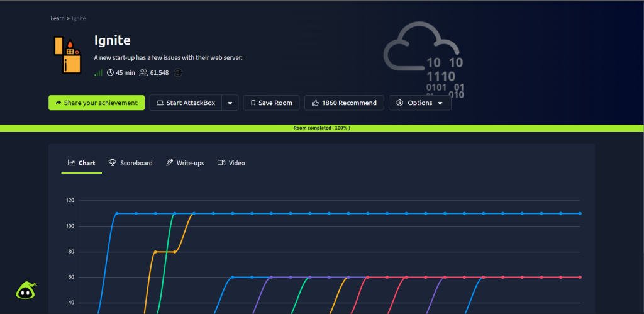Open the Learn breadcrumb link
Image resolution: width=644 pixels, height=314 pixels.
click(58, 18)
